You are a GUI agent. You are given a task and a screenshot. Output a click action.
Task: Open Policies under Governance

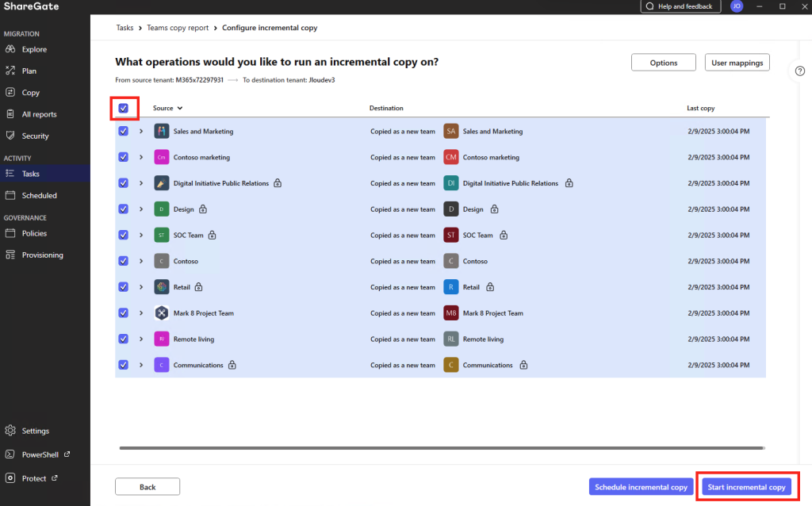[x=45, y=234]
